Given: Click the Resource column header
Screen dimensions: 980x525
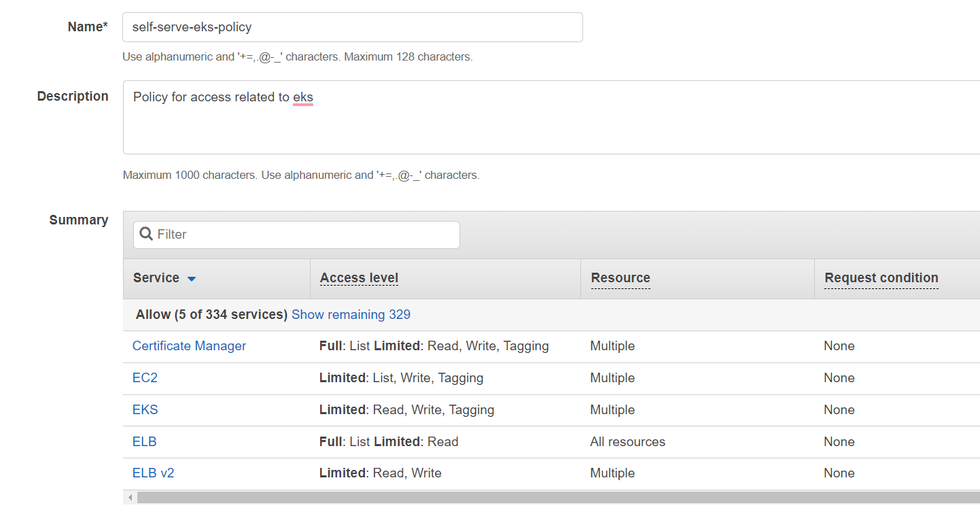Looking at the screenshot, I should click(620, 278).
